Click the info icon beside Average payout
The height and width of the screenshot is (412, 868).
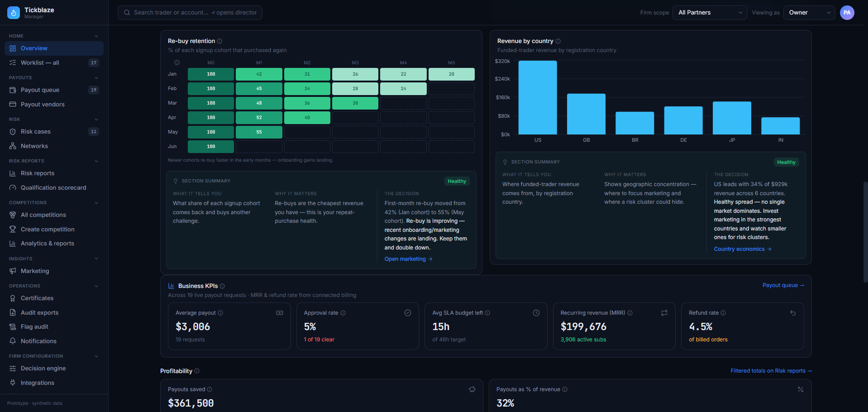tap(220, 313)
